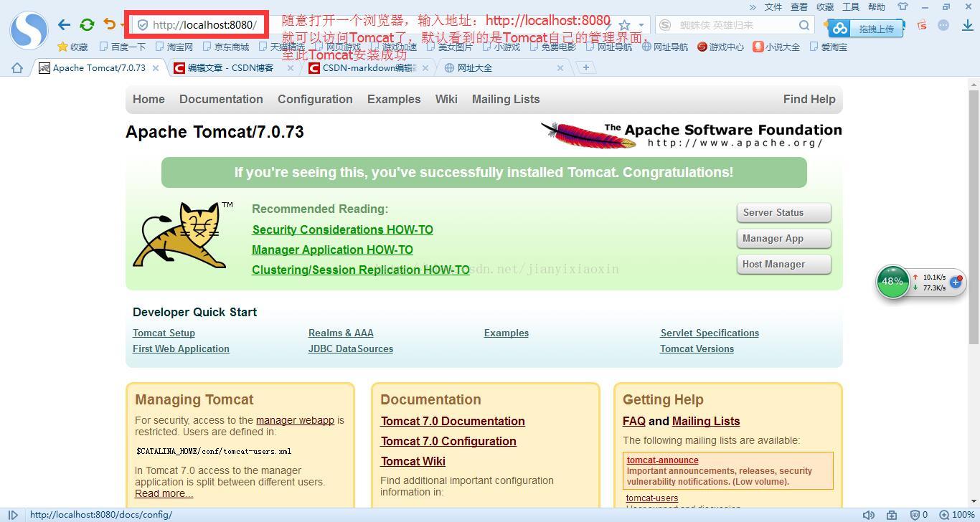The image size is (980, 522).
Task: Open Home in the Tomcat nav bar
Action: [149, 99]
